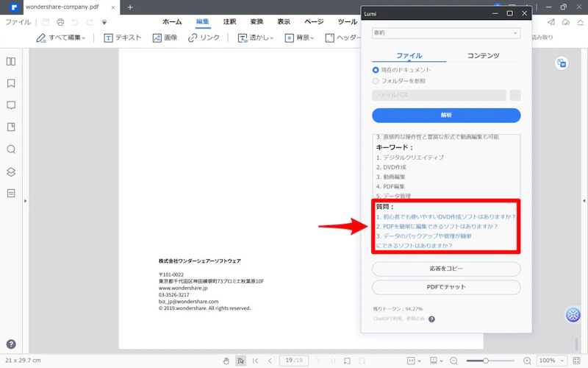Click the 応答をコピー button
This screenshot has width=588, height=368.
[446, 269]
